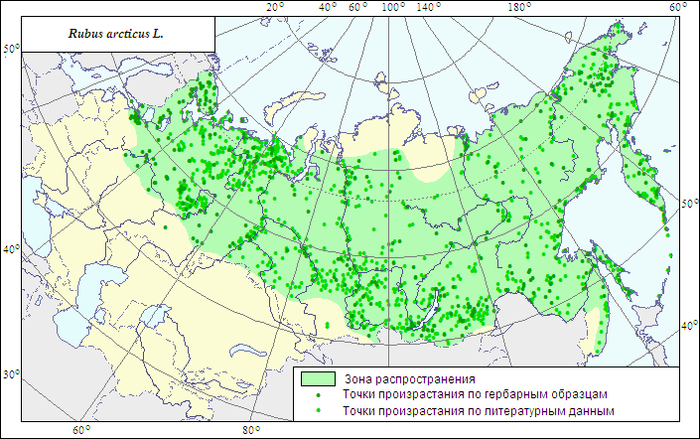
Task: Click the 'Rubus arcticus L.' map title
Action: click(116, 34)
